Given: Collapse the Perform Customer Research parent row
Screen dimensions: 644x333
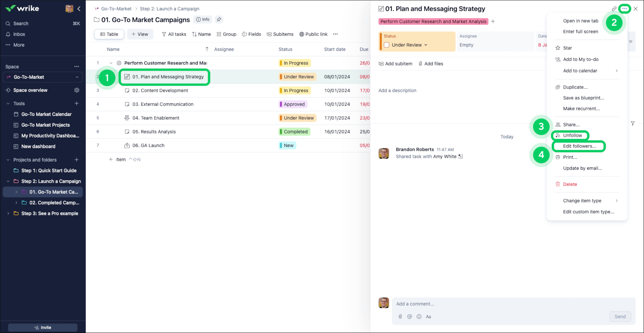Looking at the screenshot, I should [x=111, y=63].
